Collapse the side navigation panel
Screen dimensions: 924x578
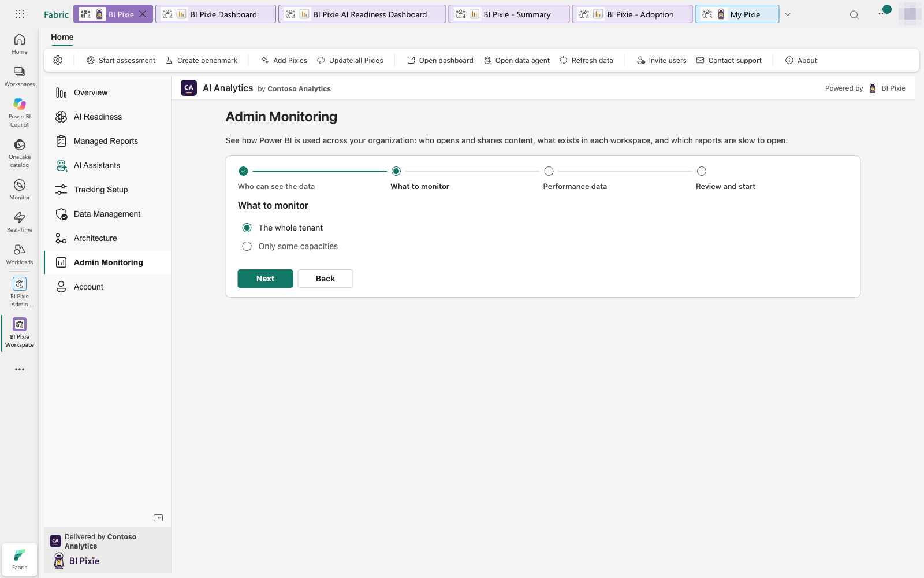[158, 518]
